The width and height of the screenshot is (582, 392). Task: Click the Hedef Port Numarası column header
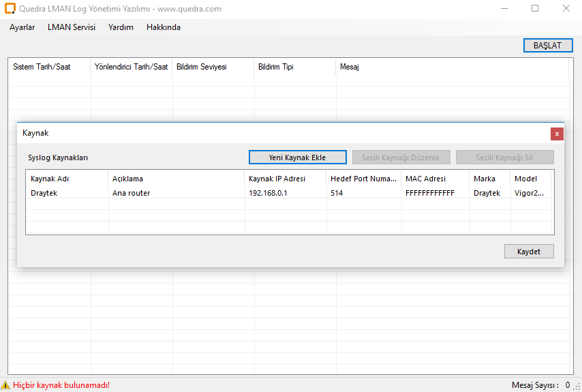pos(363,179)
